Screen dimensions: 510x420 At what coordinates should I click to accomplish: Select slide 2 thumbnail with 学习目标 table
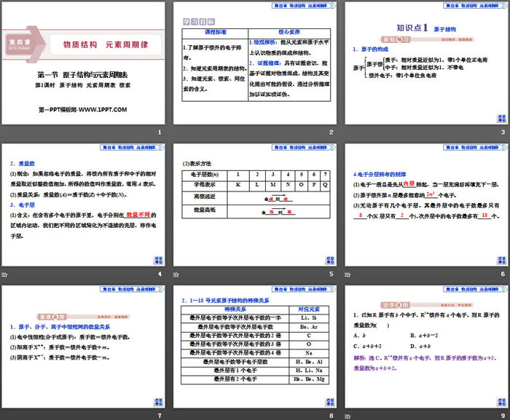(255, 63)
